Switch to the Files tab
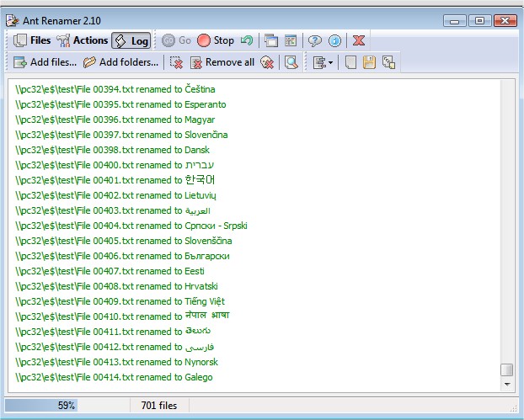 pyautogui.click(x=32, y=40)
